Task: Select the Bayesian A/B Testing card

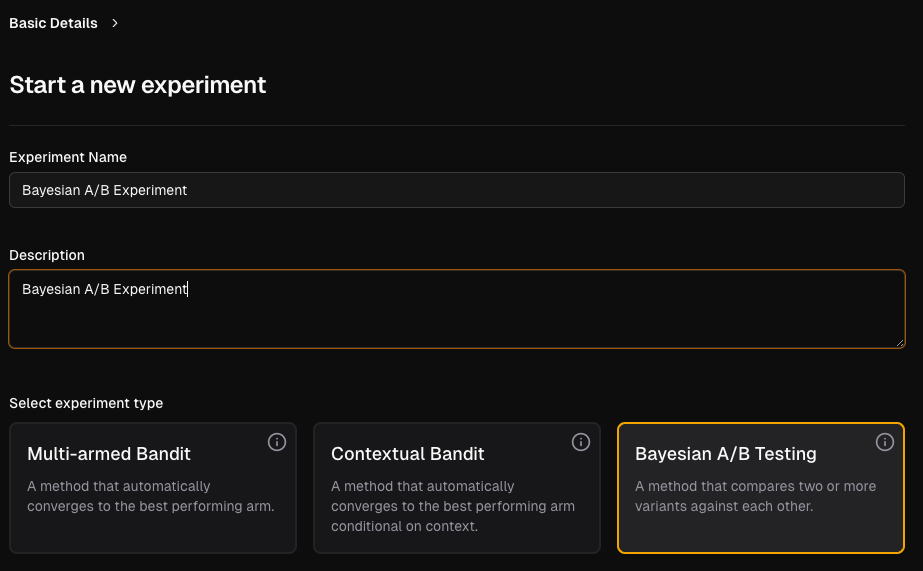Action: tap(761, 488)
